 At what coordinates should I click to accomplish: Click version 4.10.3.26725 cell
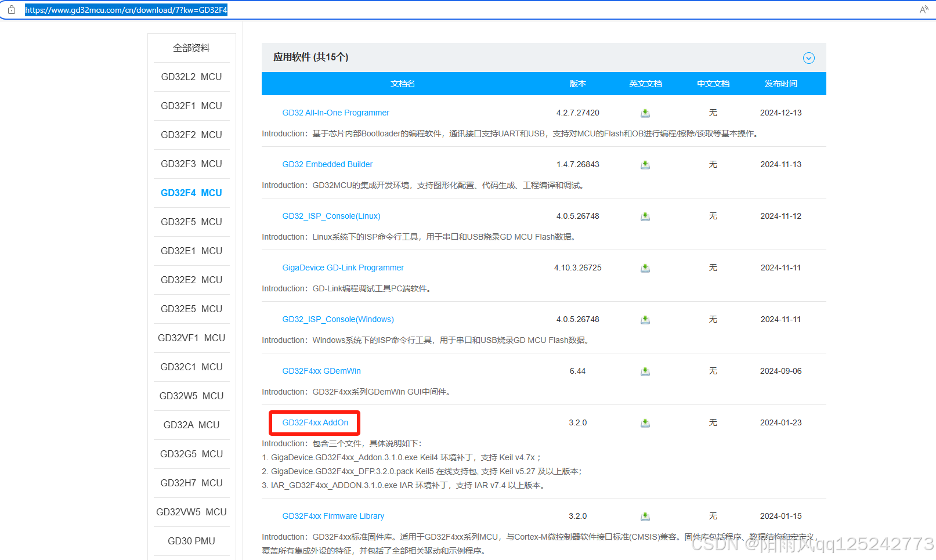[578, 268]
